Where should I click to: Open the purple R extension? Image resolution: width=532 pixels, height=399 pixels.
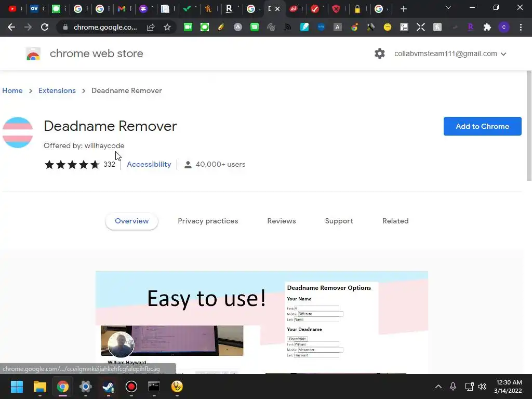(x=470, y=27)
